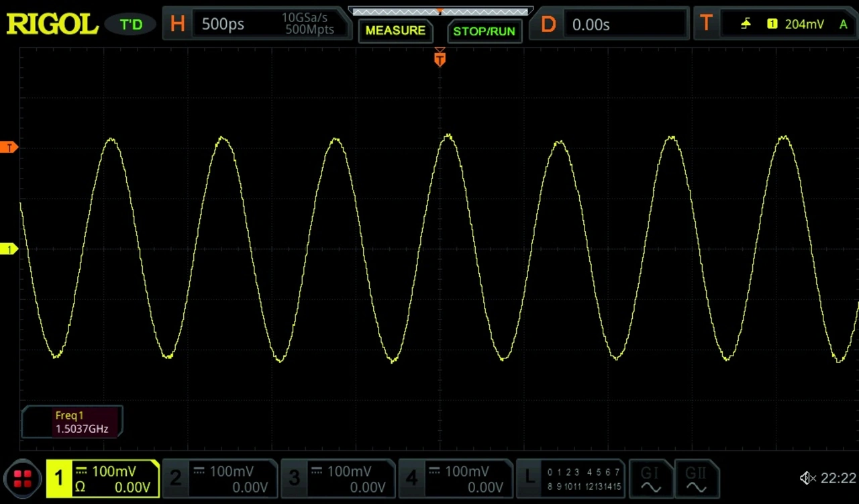859x504 pixels.
Task: Open the horizontal timebase 500ps setting
Action: point(258,25)
